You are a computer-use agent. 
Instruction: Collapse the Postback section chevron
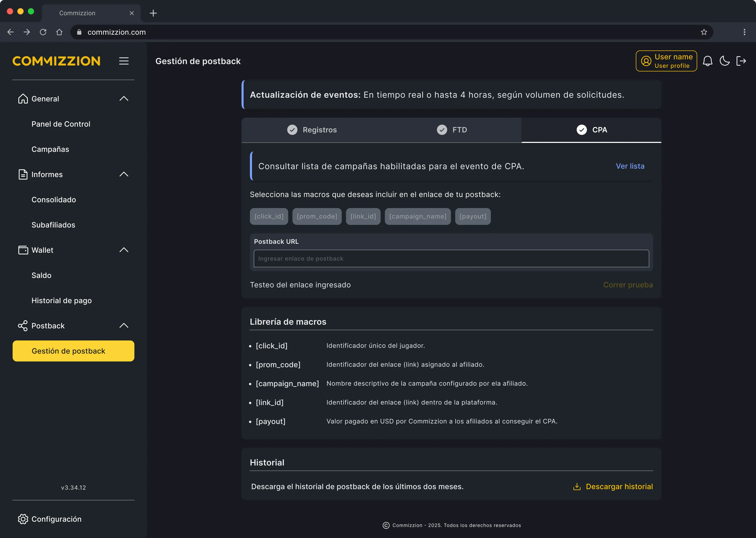(x=124, y=326)
